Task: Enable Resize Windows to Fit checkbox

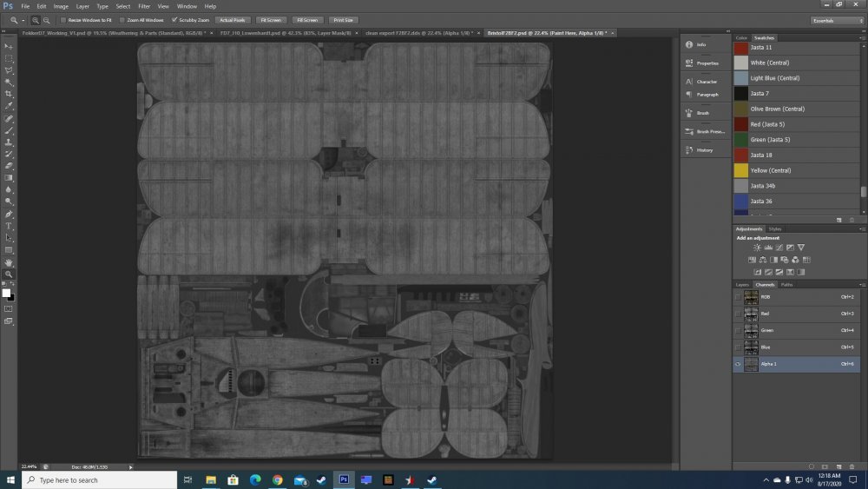Action: click(x=63, y=19)
